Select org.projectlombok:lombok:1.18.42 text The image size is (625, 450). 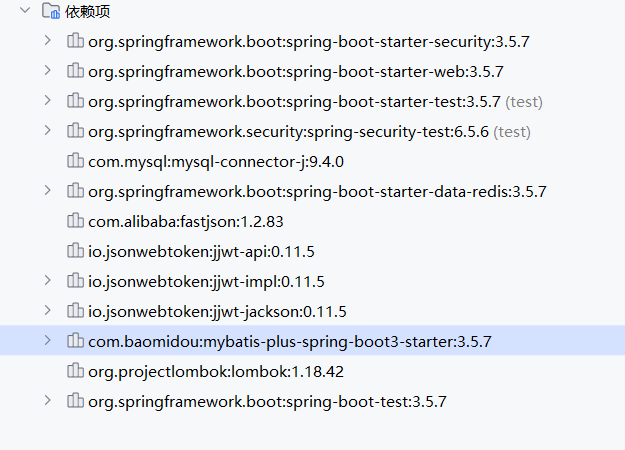216,372
